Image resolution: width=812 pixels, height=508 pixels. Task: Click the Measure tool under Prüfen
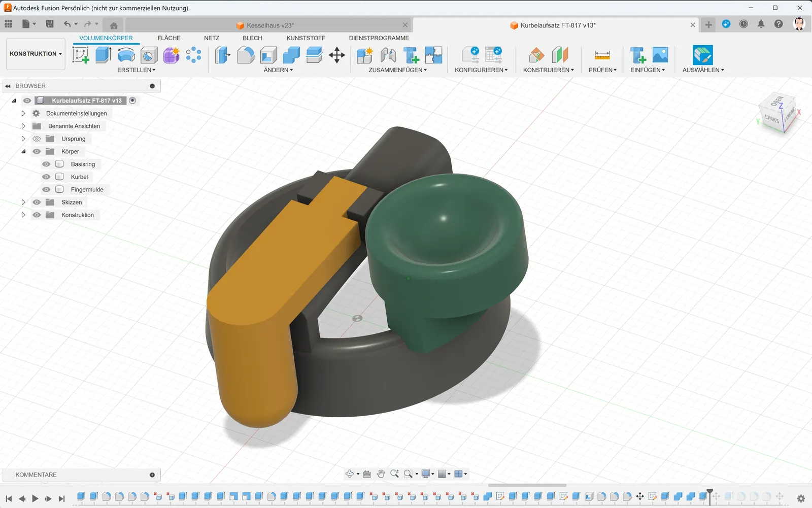(602, 55)
